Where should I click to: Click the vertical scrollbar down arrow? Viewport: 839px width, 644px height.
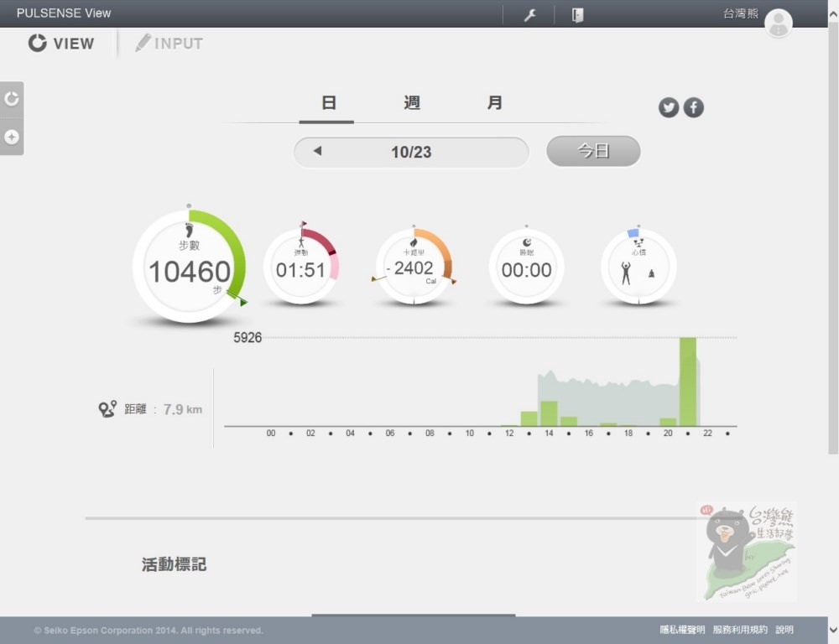[x=833, y=629]
